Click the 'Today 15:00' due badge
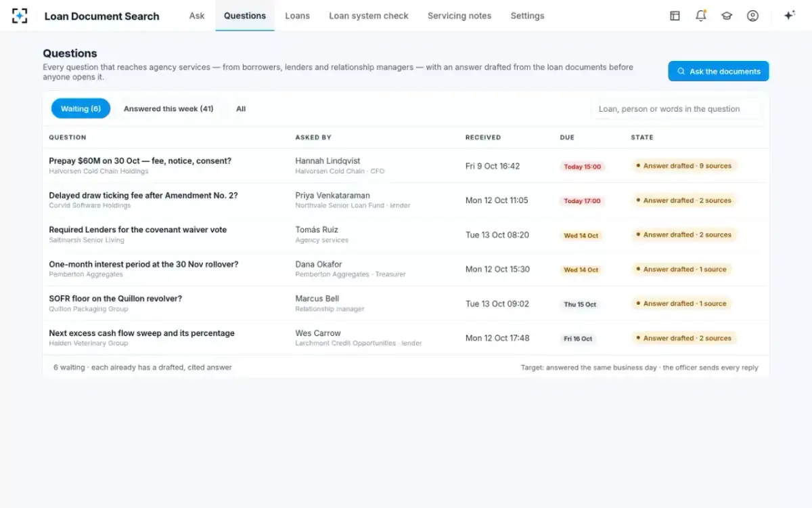 click(582, 167)
